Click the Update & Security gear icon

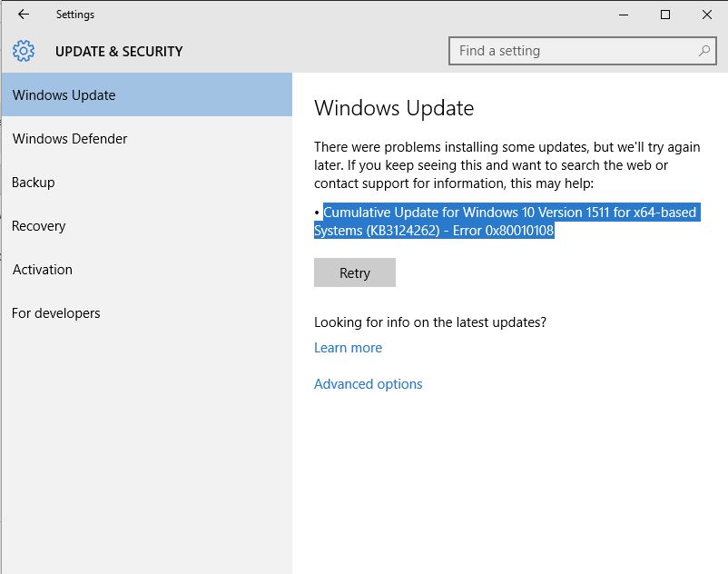[24, 51]
